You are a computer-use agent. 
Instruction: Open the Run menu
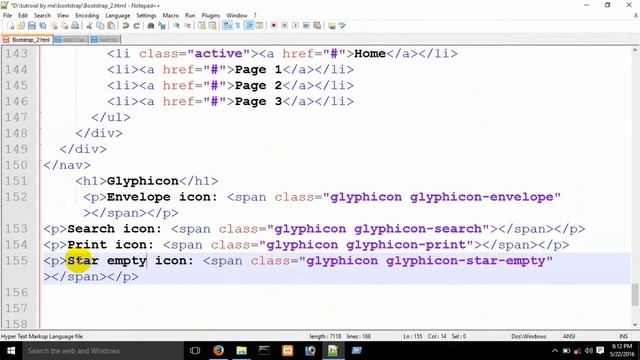click(x=190, y=16)
